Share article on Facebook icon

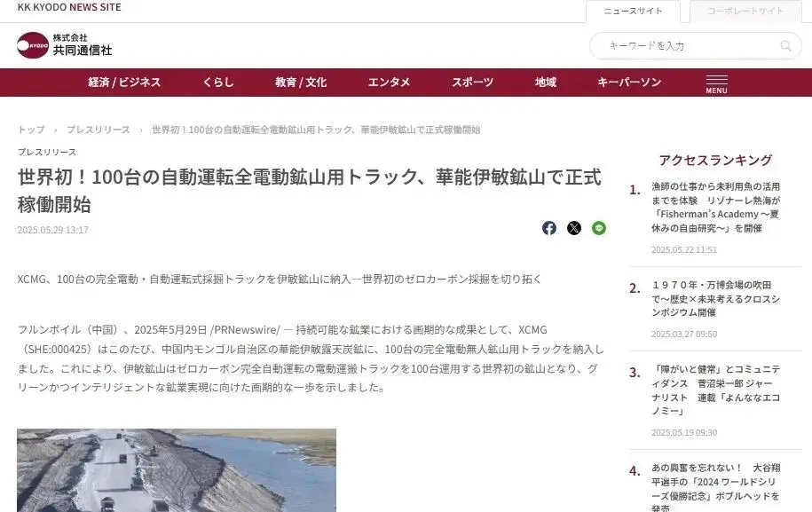(x=549, y=228)
